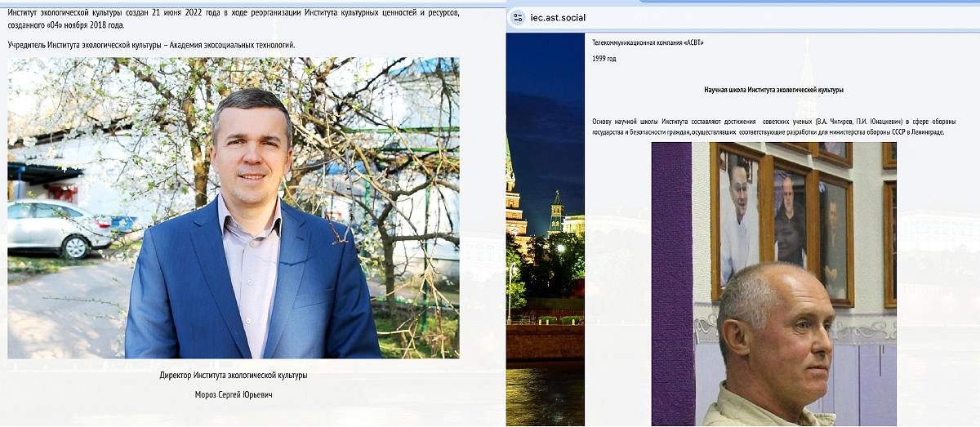Click heading 'Научная школа Института экологической культуры'

773,90
